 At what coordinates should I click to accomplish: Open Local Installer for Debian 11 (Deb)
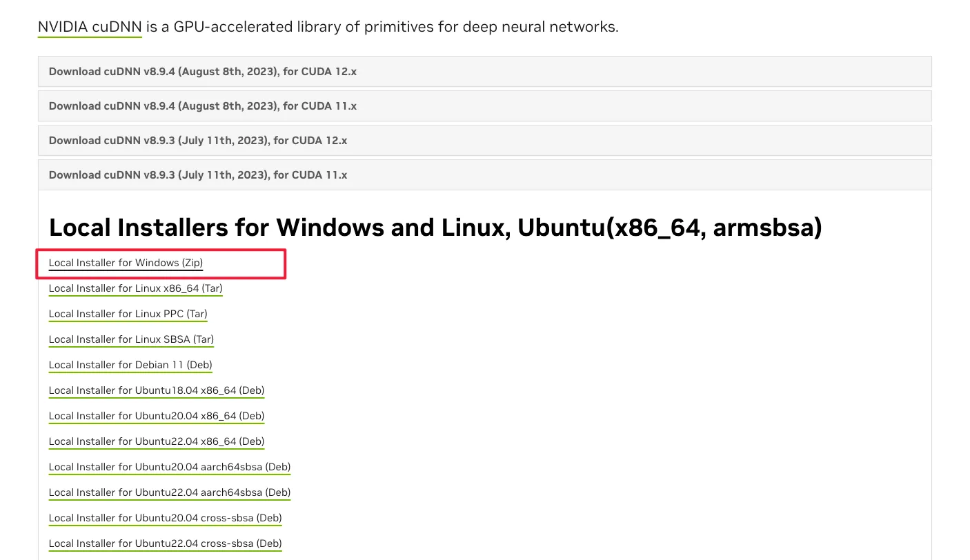tap(130, 365)
